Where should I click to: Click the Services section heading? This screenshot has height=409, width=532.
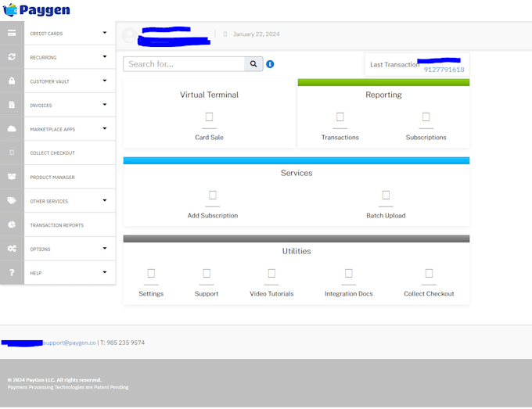click(x=297, y=173)
